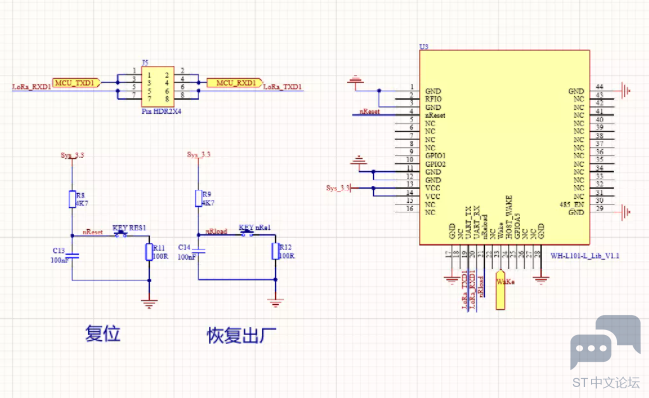This screenshot has width=649, height=398.
Task: Click the ground symbol below R11
Action: (149, 304)
